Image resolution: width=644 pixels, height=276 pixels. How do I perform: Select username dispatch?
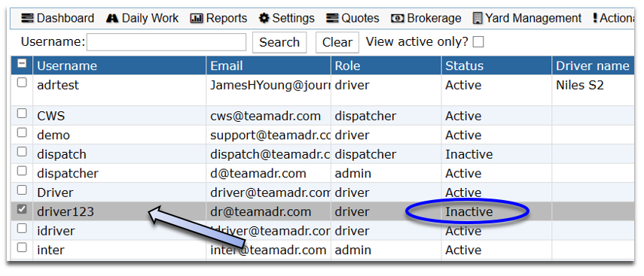(62, 154)
